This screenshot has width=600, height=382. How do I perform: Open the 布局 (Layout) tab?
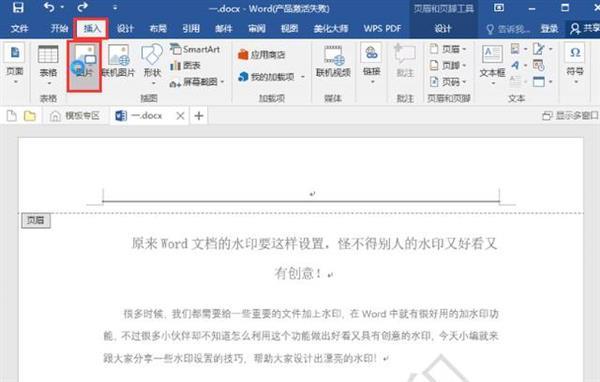point(158,28)
